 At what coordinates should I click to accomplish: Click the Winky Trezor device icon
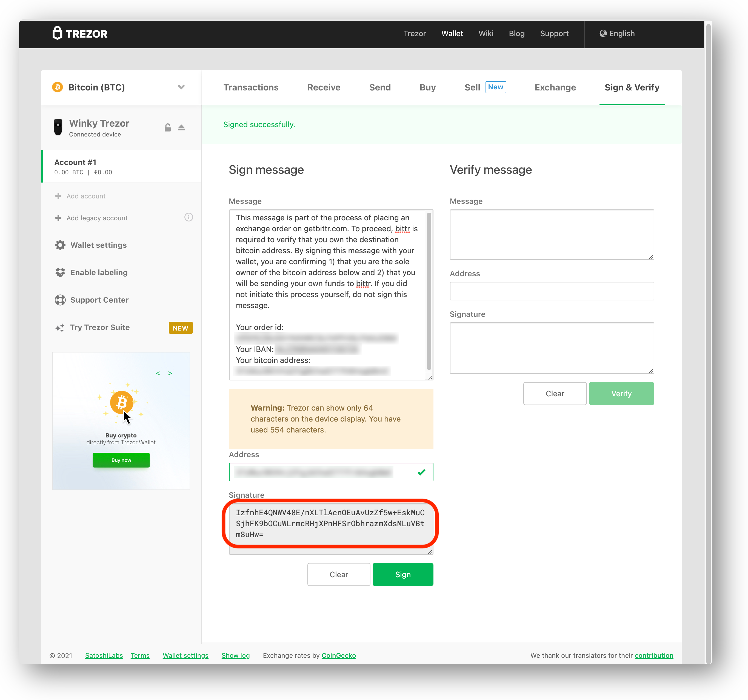click(x=58, y=127)
